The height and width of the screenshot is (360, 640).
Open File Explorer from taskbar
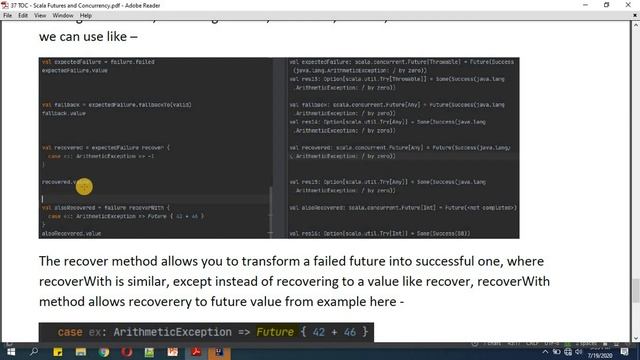[81, 352]
